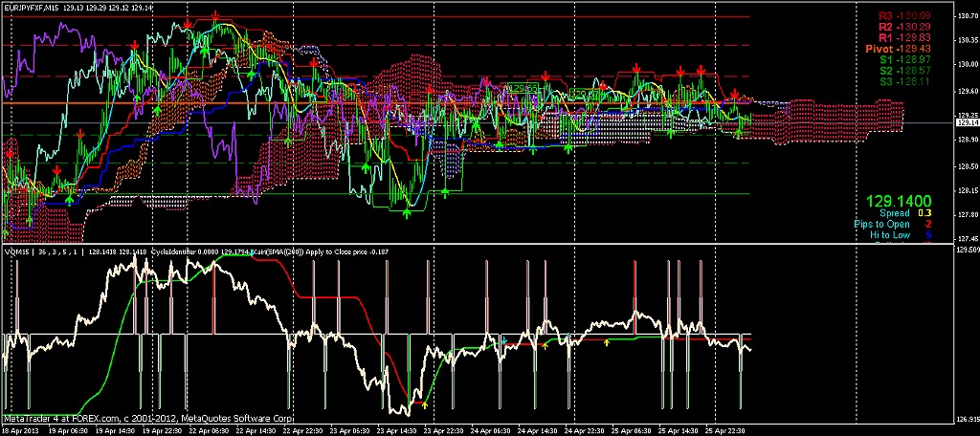The height and width of the screenshot is (436, 980).
Task: Click the 18 Apr 2013 date on time axis
Action: point(22,430)
